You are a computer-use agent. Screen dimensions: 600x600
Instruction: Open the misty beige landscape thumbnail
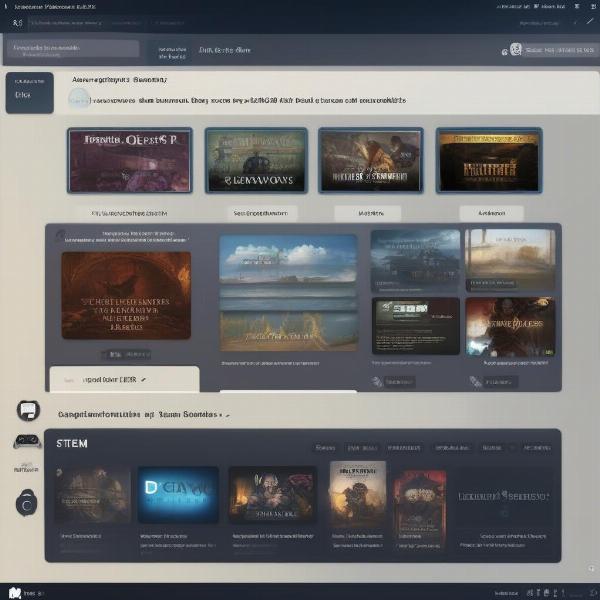(x=510, y=260)
